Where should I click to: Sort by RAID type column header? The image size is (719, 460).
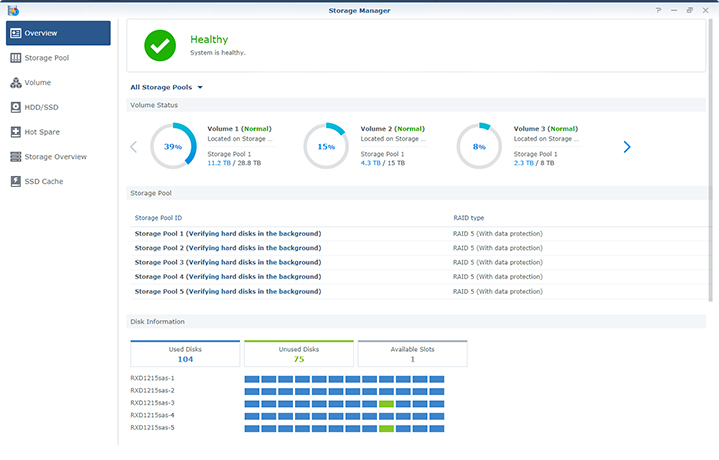click(469, 217)
